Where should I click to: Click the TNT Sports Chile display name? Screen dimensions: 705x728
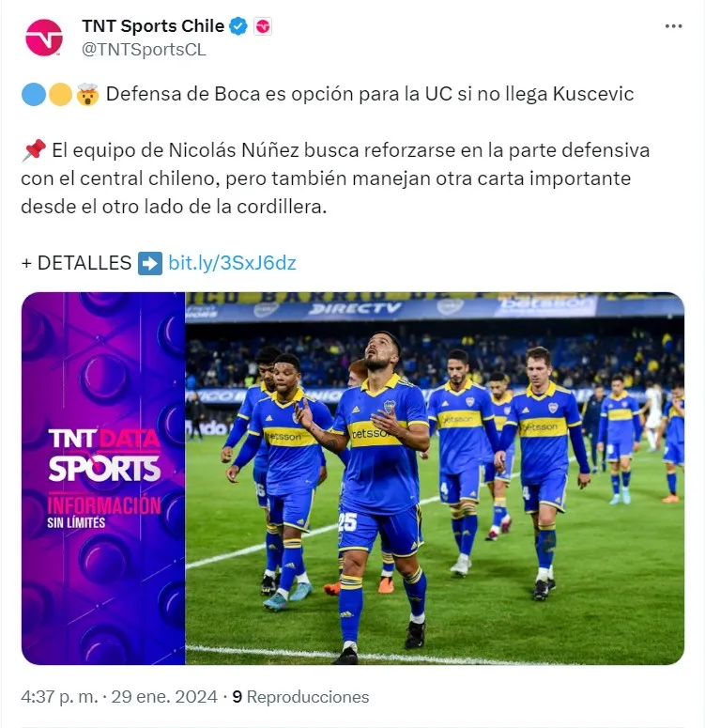tap(153, 26)
